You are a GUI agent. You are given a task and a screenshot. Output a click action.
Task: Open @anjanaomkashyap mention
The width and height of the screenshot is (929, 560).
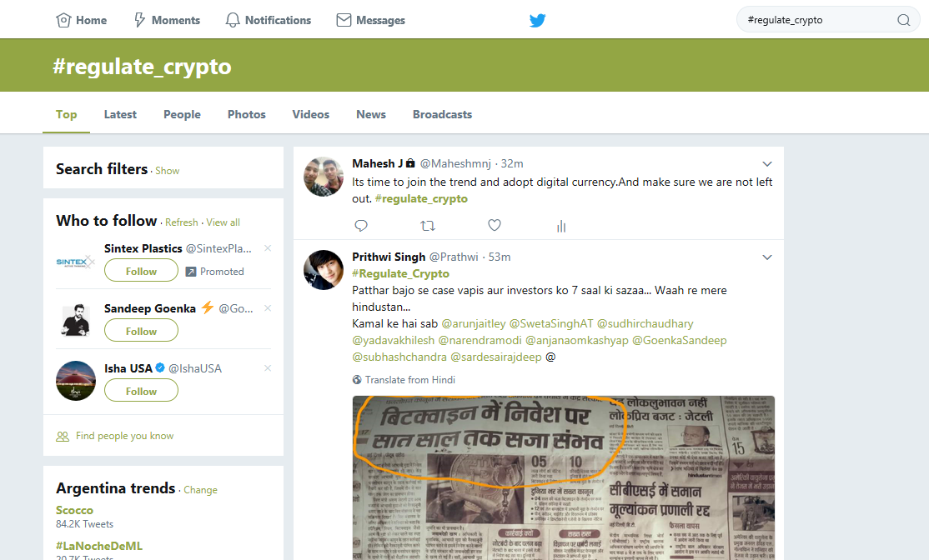point(577,340)
